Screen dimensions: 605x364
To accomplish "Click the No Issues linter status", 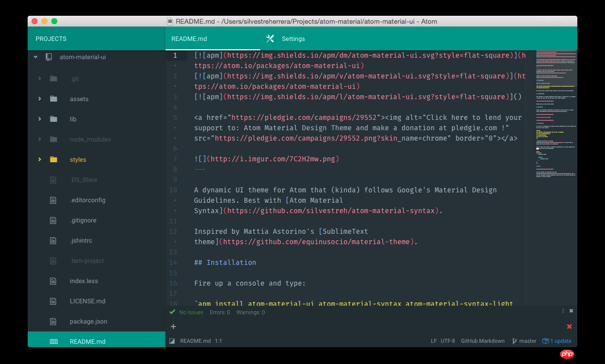I will click(191, 312).
